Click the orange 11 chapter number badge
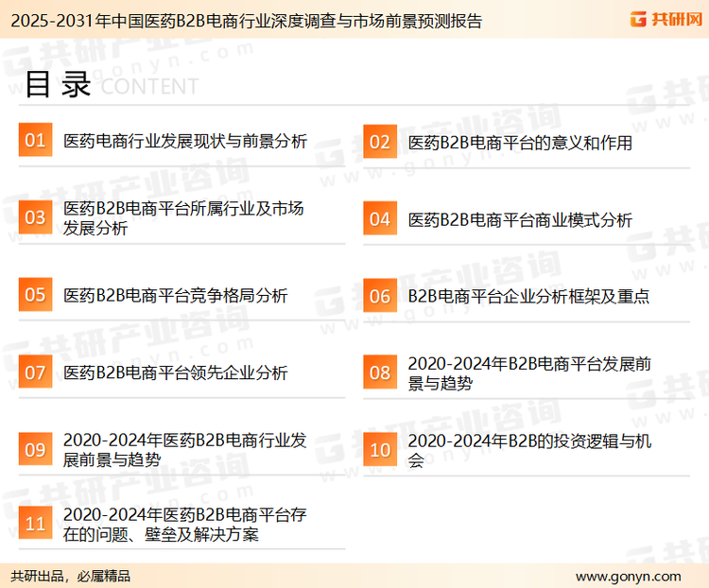The image size is (709, 588). 35,524
